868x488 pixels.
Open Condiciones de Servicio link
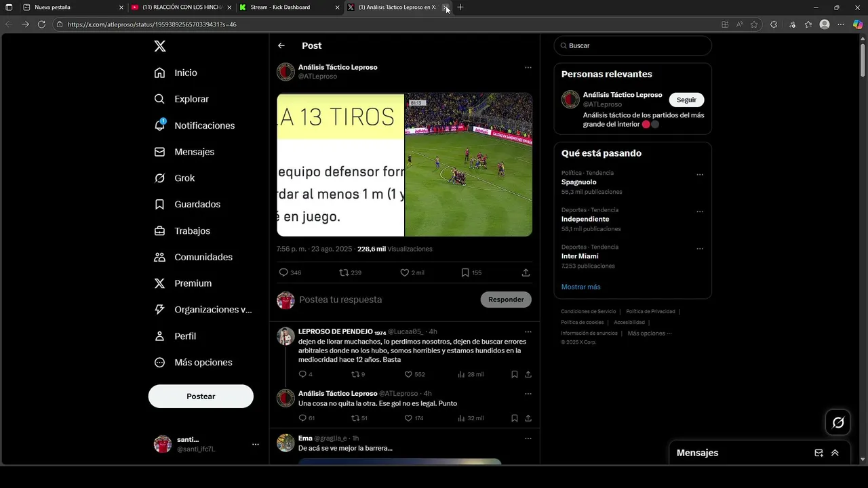589,311
